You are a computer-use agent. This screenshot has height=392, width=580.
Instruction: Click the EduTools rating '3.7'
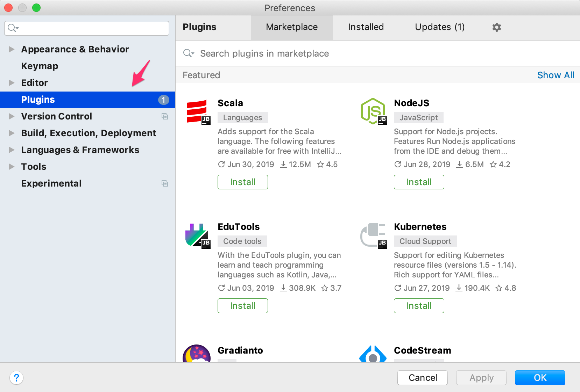click(x=336, y=288)
